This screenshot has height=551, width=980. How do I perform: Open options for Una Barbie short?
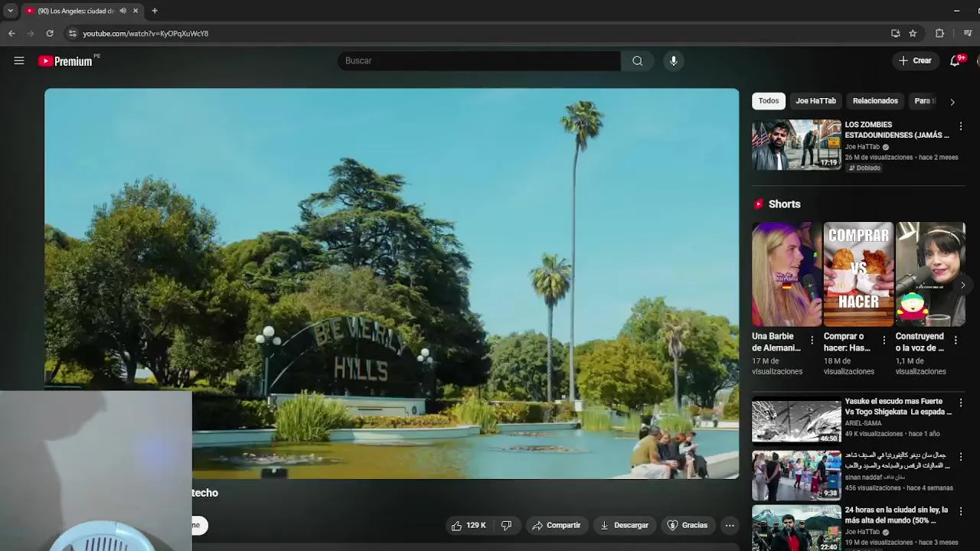812,341
